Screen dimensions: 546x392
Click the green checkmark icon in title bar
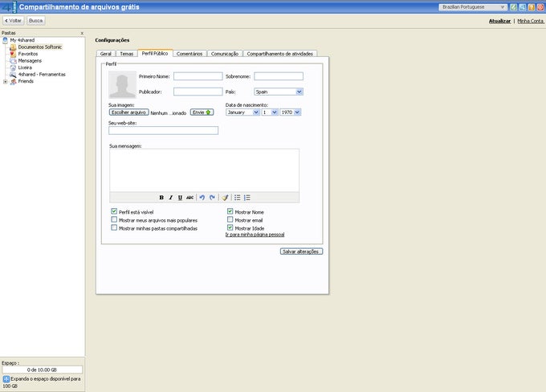513,7
